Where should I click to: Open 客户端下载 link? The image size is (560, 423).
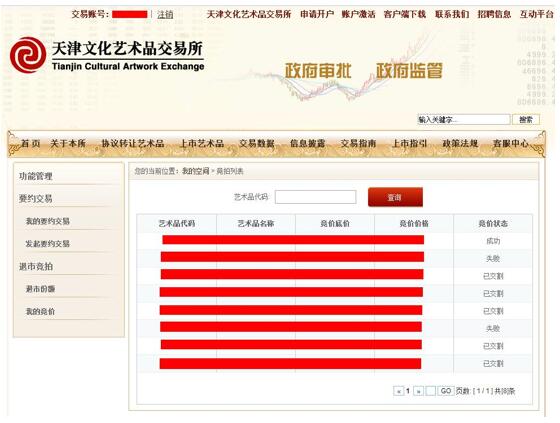[405, 14]
